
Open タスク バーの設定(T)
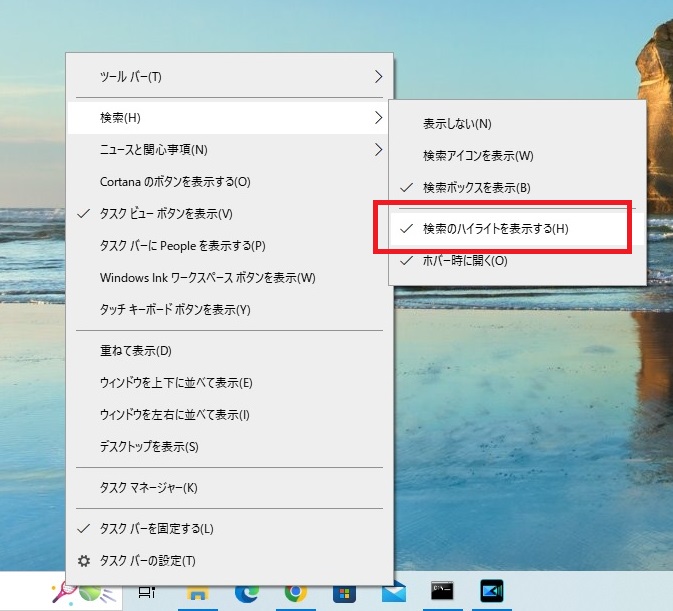(x=229, y=561)
